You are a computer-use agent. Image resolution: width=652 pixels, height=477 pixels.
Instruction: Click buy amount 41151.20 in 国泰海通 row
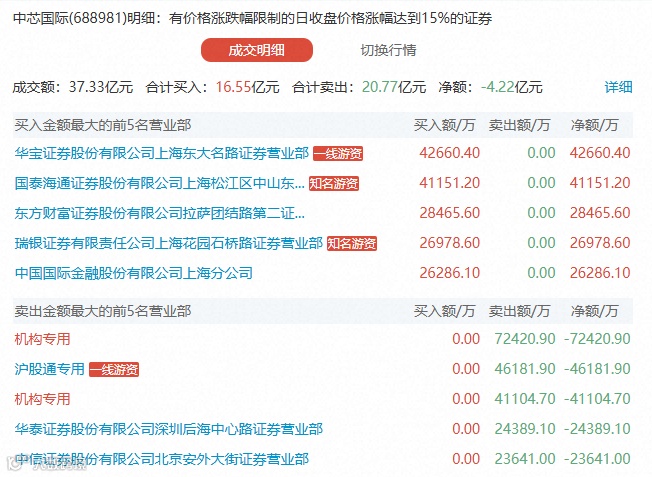449,183
